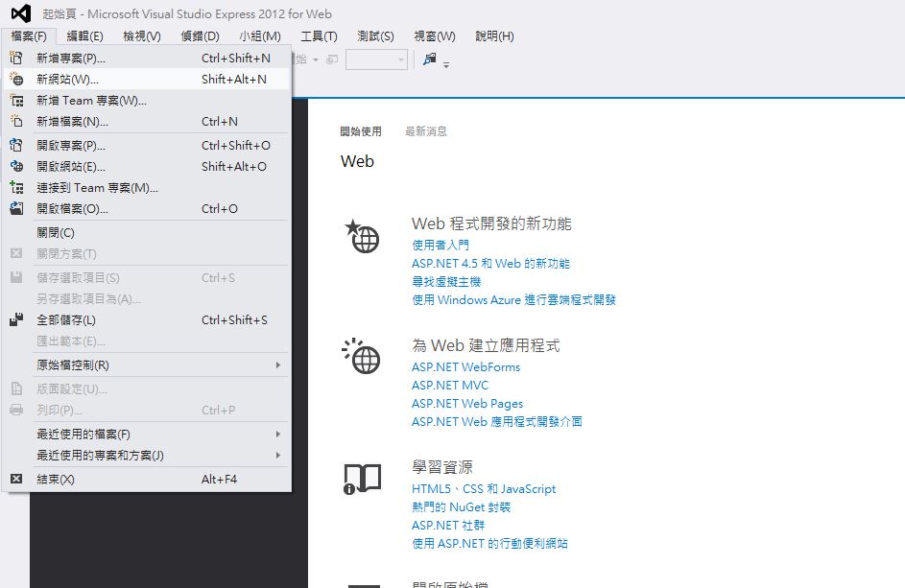Choose 開啟專案(P)... menu entry

[x=146, y=146]
